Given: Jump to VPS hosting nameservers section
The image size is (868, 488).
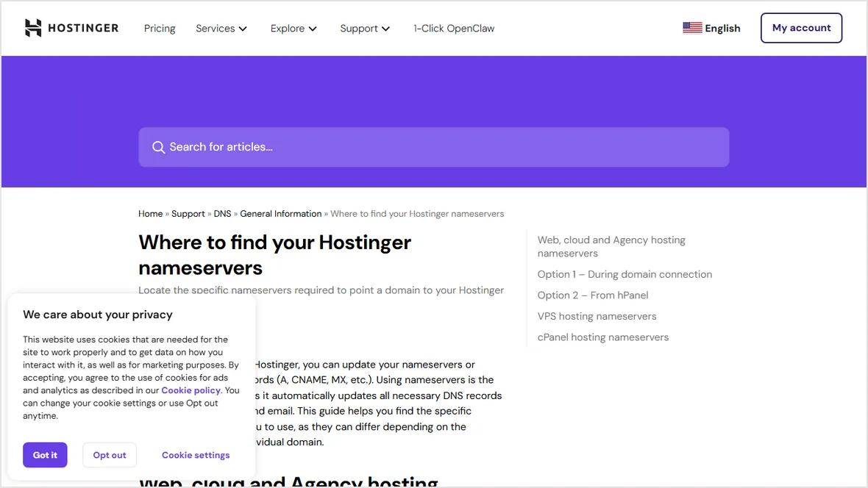Looking at the screenshot, I should (597, 317).
